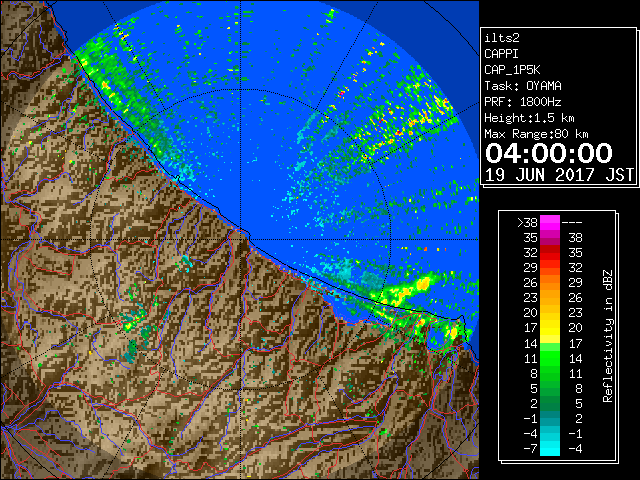Image resolution: width=640 pixels, height=480 pixels.
Task: Click the 04:00:00 timestamp
Action: coord(549,153)
